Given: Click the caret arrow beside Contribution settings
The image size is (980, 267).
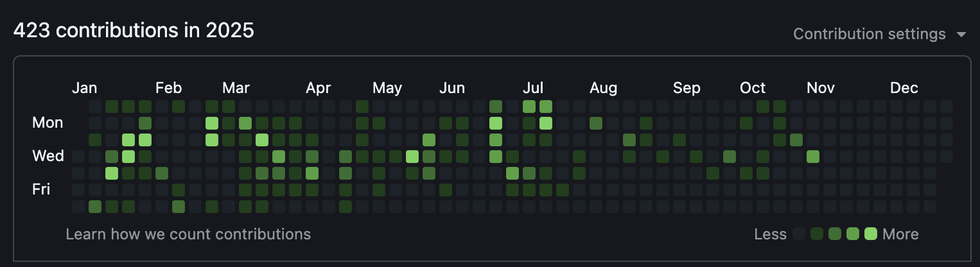Looking at the screenshot, I should click(x=961, y=35).
